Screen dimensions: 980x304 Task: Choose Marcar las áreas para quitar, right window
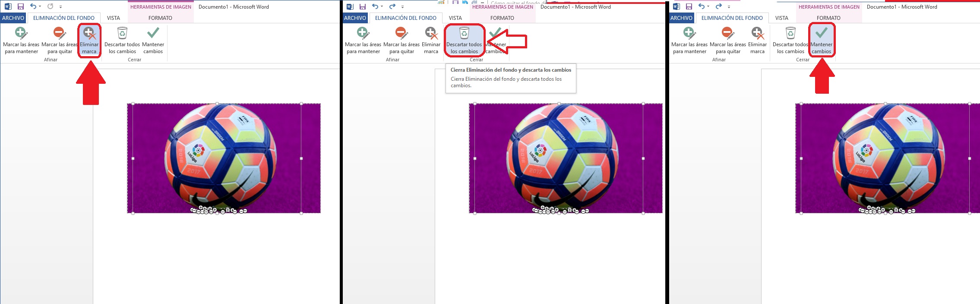point(728,41)
